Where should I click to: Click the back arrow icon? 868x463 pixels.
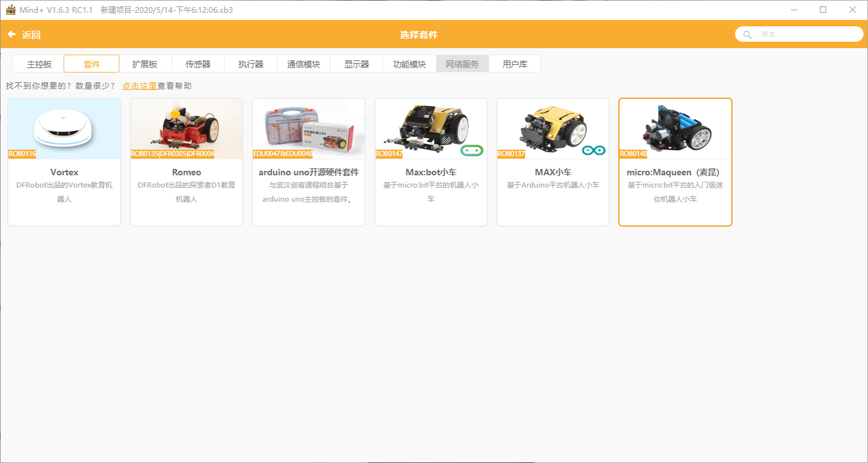tap(12, 35)
